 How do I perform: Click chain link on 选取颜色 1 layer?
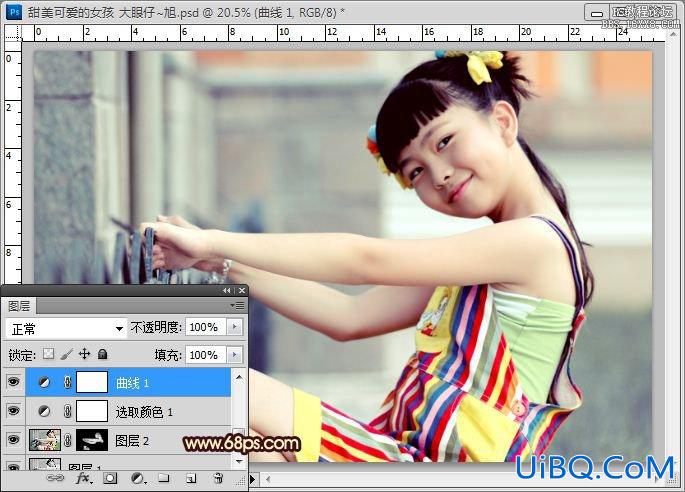tap(67, 411)
